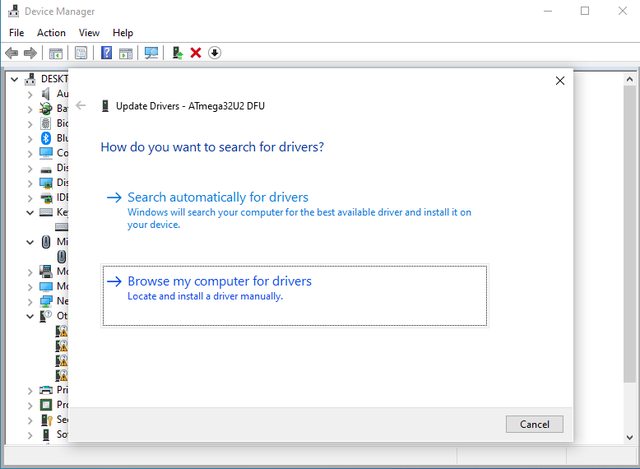Select the Print queues printer icon

pyautogui.click(x=46, y=390)
